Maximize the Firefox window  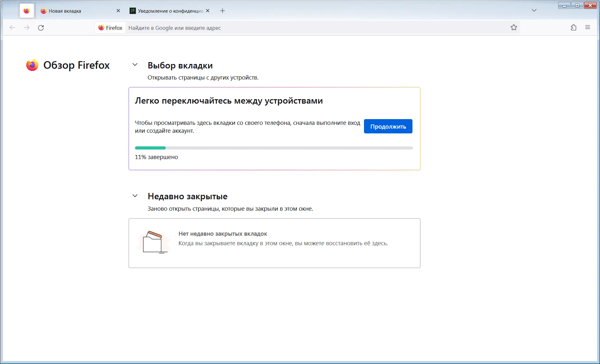577,5
